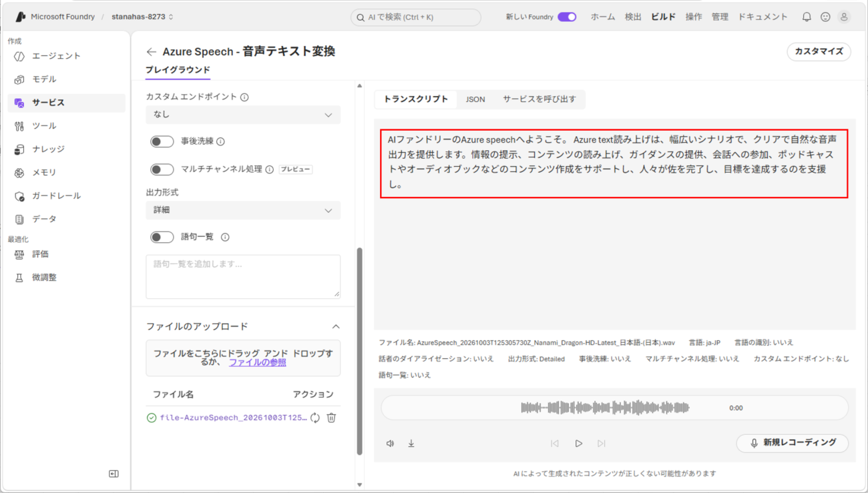Image resolution: width=868 pixels, height=493 pixels.
Task: Click the audio waveform track
Action: click(605, 408)
